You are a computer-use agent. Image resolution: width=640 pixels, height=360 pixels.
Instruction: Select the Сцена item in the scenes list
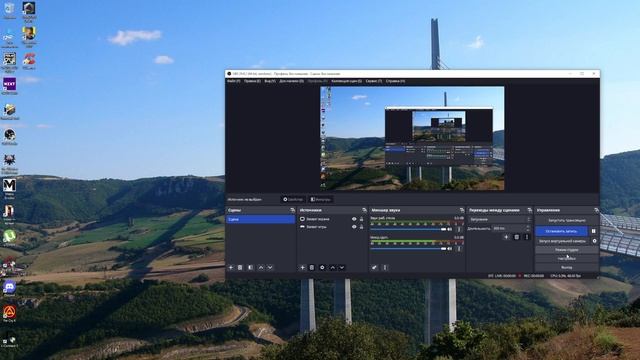260,220
